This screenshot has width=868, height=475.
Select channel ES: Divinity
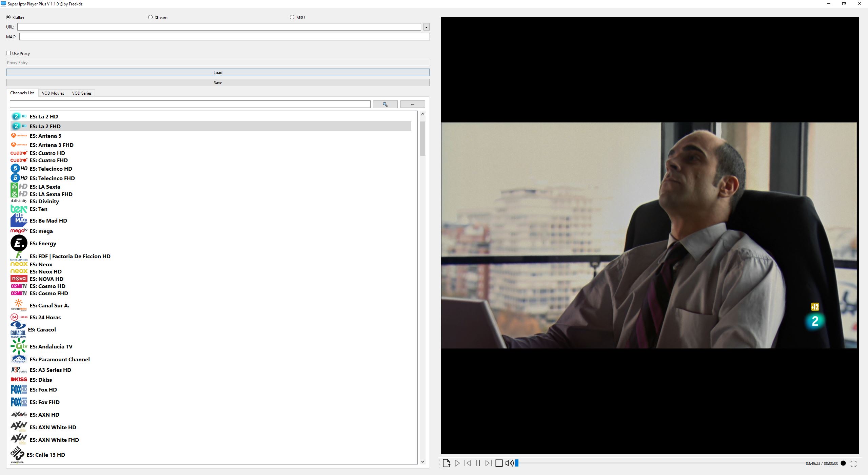point(211,201)
